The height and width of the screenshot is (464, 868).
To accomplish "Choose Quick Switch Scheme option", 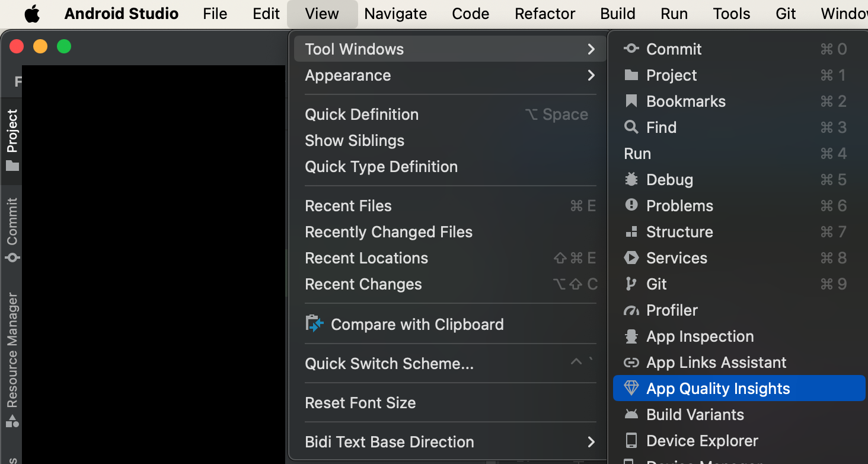I will click(x=389, y=364).
